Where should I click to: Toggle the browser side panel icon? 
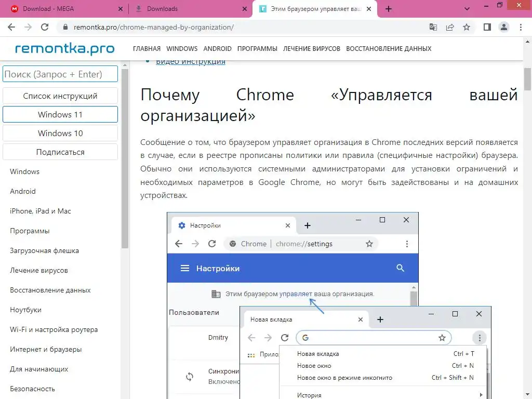(487, 27)
